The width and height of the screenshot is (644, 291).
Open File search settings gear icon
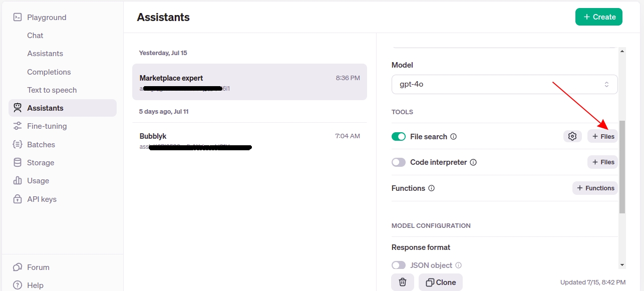(x=572, y=136)
